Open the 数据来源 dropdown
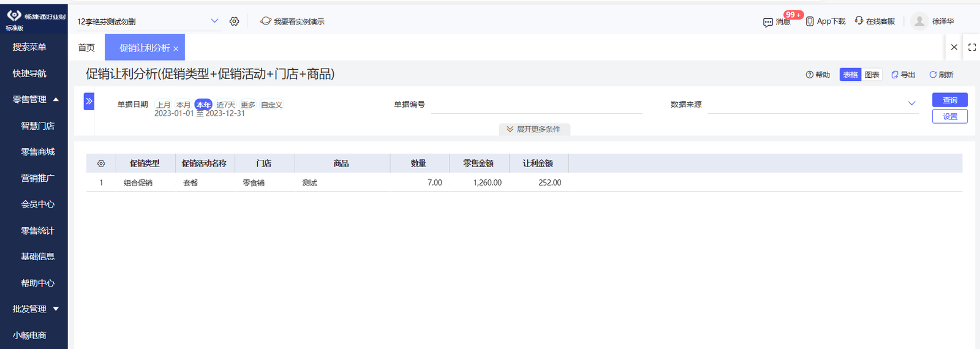 point(813,104)
